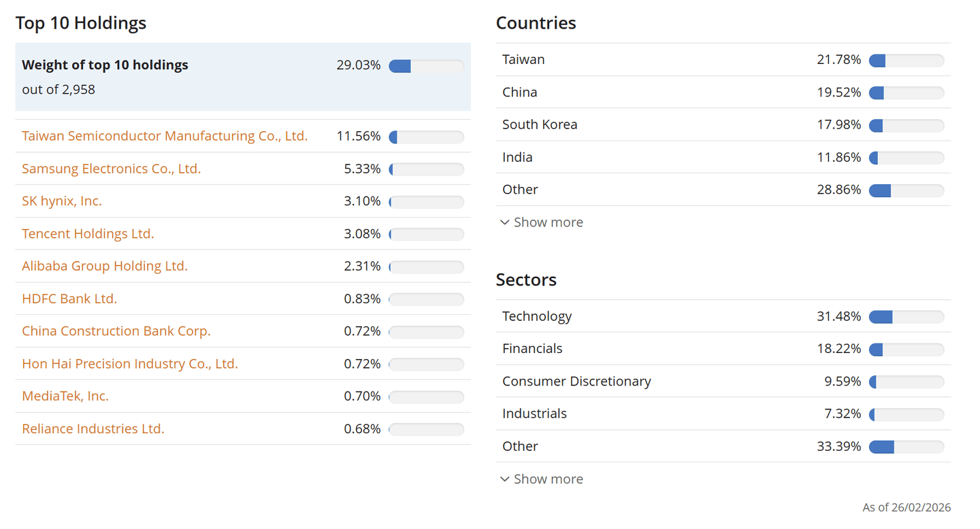Click the MediaTek, Inc. link

tap(65, 396)
